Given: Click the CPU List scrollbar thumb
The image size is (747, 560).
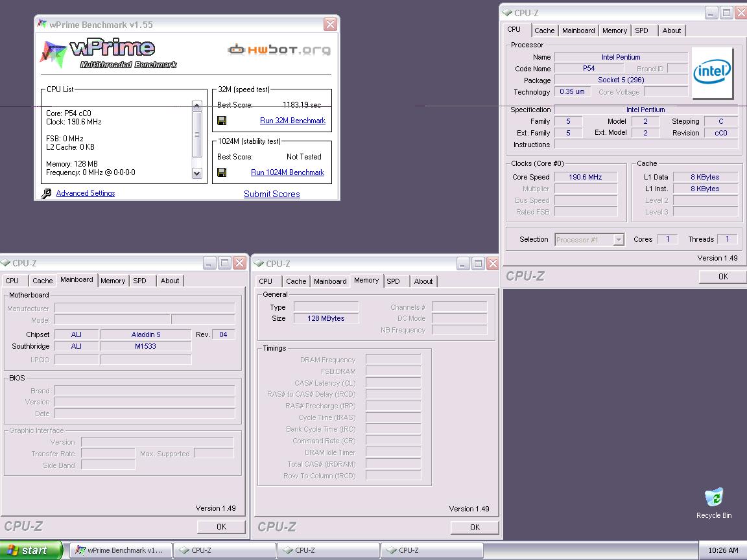Looking at the screenshot, I should coord(196,134).
